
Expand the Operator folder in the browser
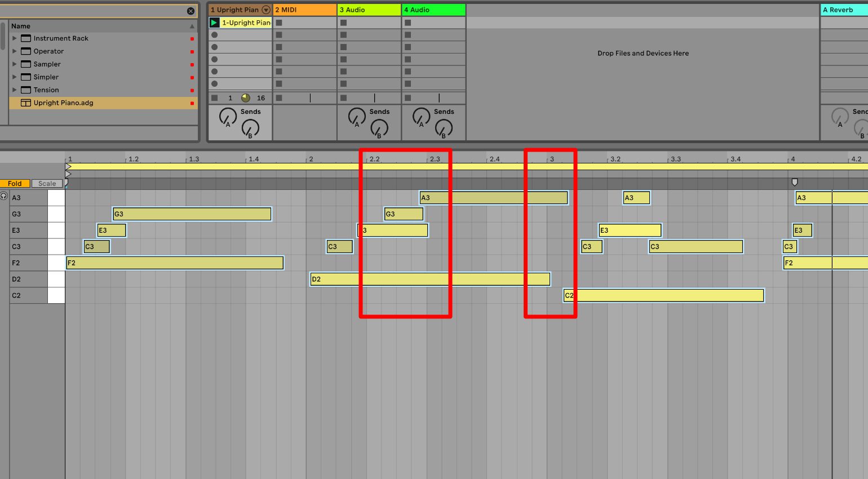13,51
